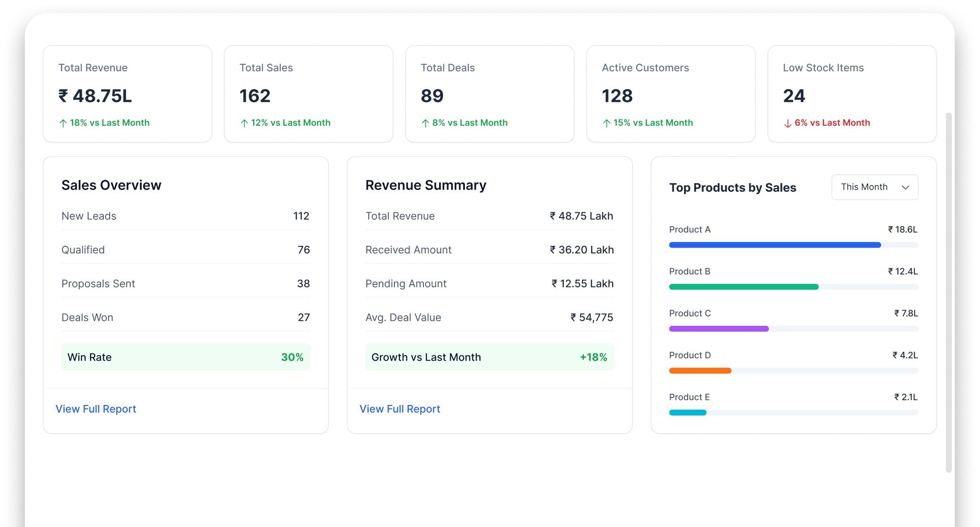Image resolution: width=980 pixels, height=527 pixels.
Task: Click the New Leads row value 112
Action: pos(301,216)
